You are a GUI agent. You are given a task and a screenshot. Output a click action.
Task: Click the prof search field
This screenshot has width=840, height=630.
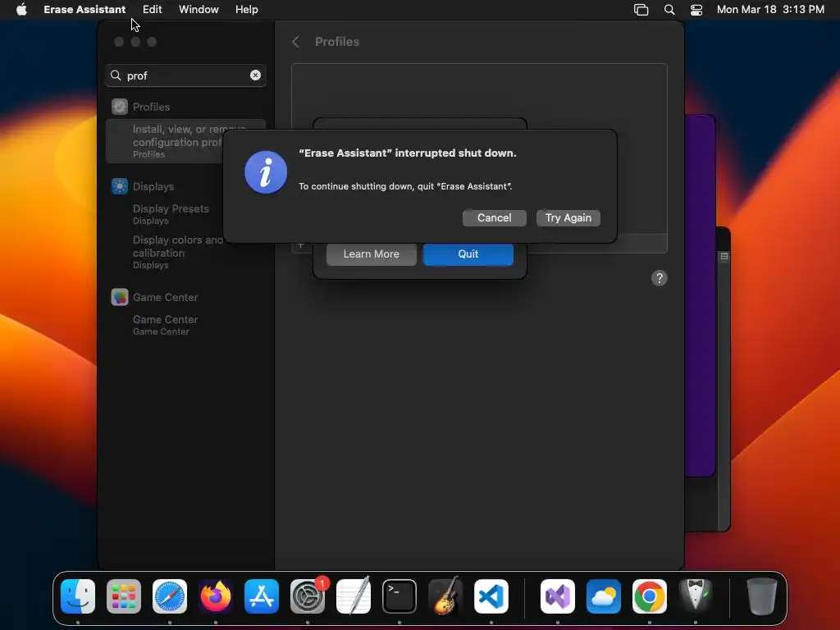185,75
